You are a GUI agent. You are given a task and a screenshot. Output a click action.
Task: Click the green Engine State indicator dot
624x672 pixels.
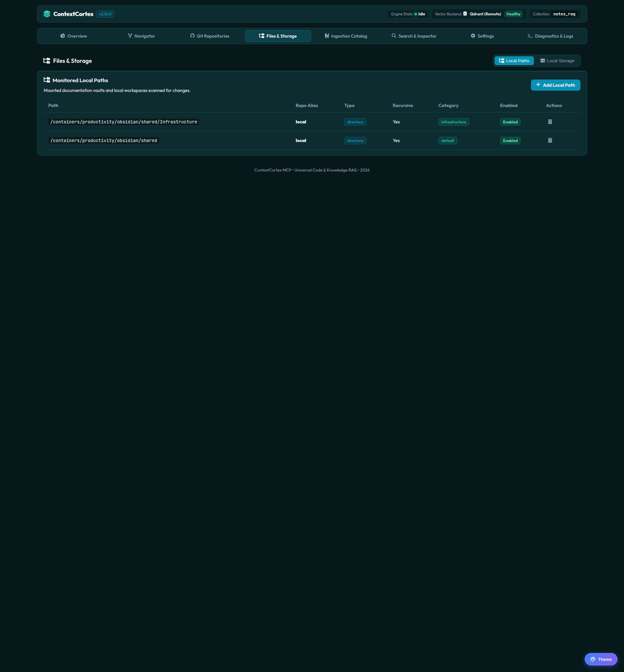click(x=416, y=14)
